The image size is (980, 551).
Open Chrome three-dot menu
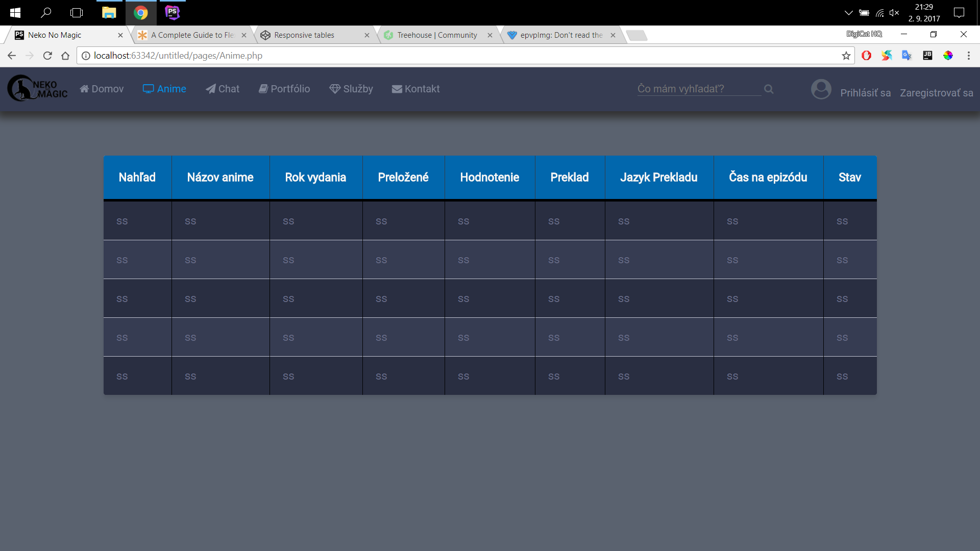pos(968,56)
